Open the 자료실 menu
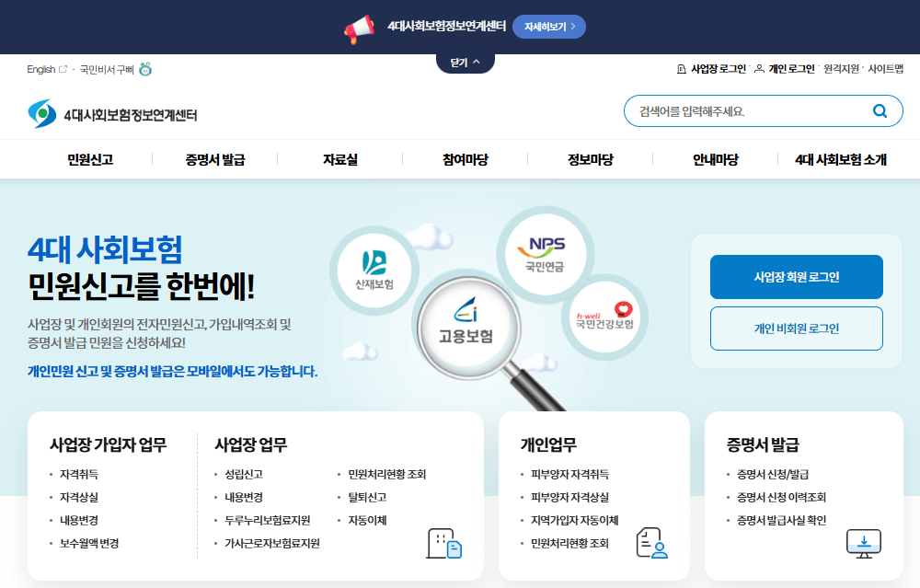 tap(340, 159)
